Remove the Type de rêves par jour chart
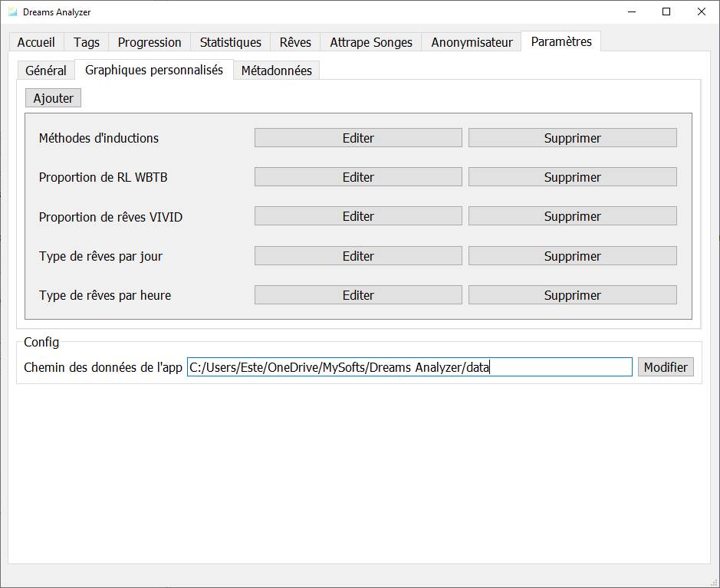This screenshot has width=720, height=588. pyautogui.click(x=573, y=256)
